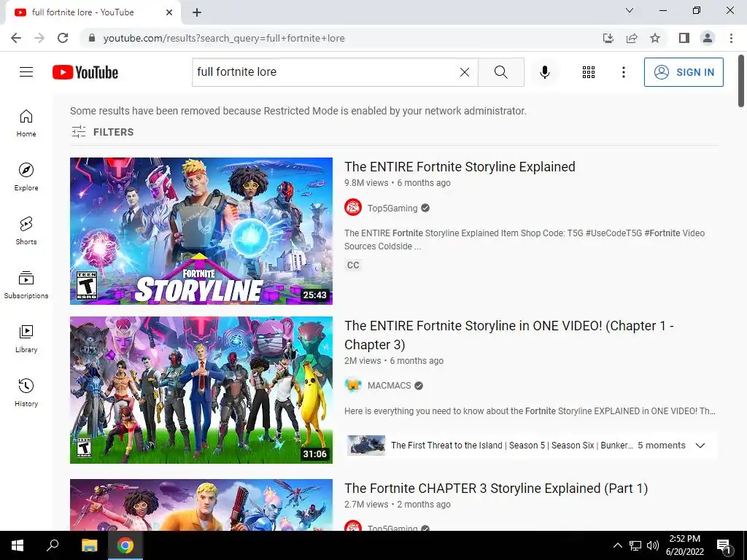Bookmark this tab with star
747x560 pixels.
pos(655,38)
